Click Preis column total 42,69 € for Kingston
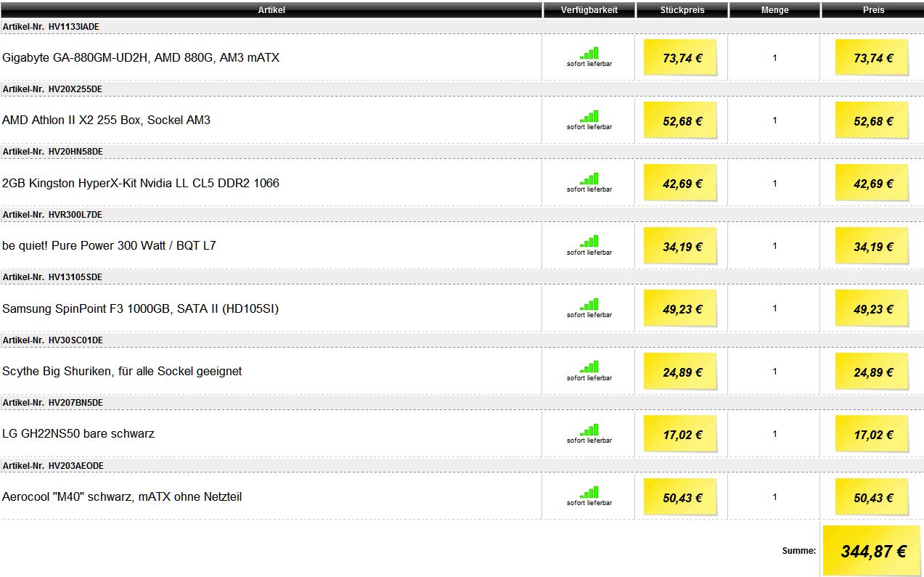 click(x=872, y=183)
